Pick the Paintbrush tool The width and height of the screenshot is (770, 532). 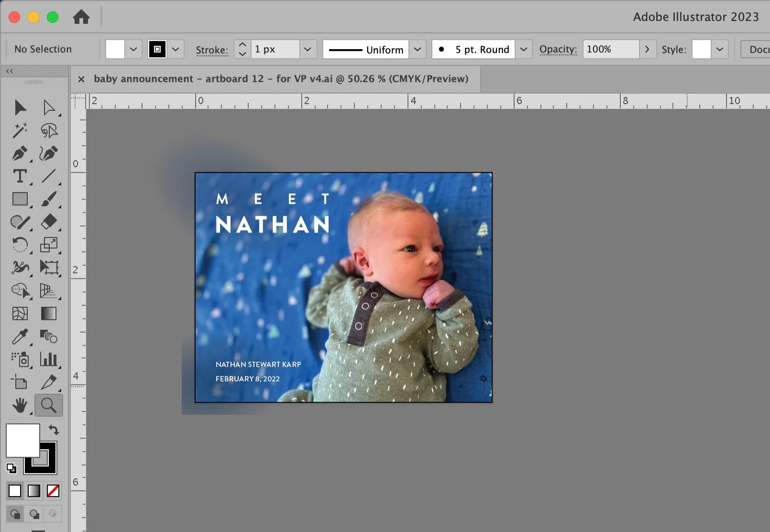point(49,199)
